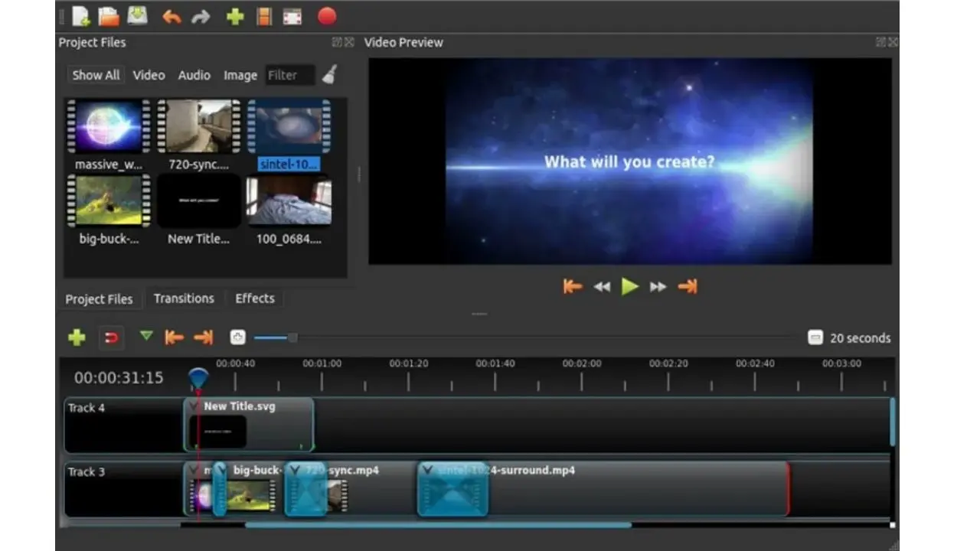Save the current project
This screenshot has height=551, width=980.
pos(137,15)
